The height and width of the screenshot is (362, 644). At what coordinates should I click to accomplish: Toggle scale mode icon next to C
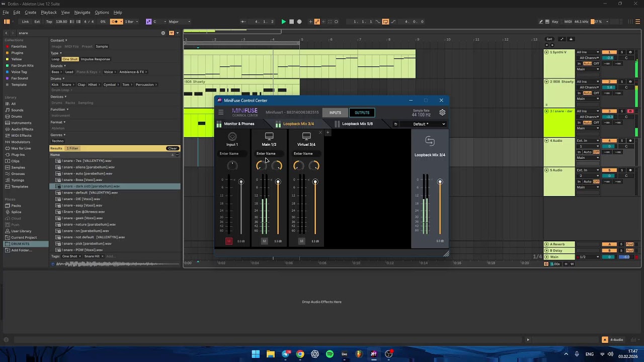pyautogui.click(x=148, y=22)
